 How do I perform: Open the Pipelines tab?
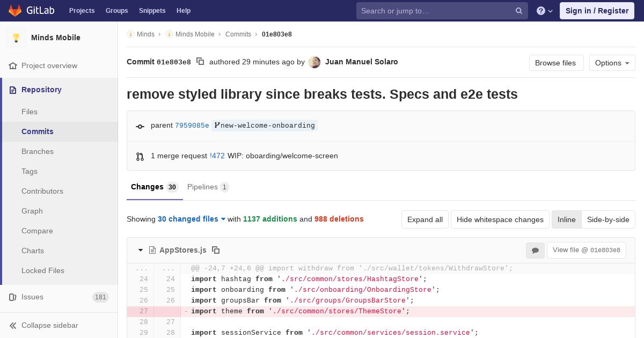click(x=208, y=187)
